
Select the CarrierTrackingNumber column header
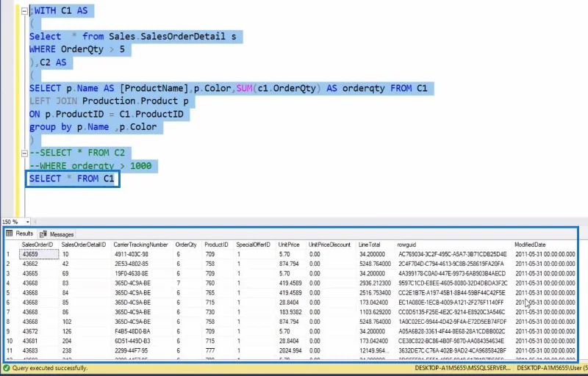[140, 245]
